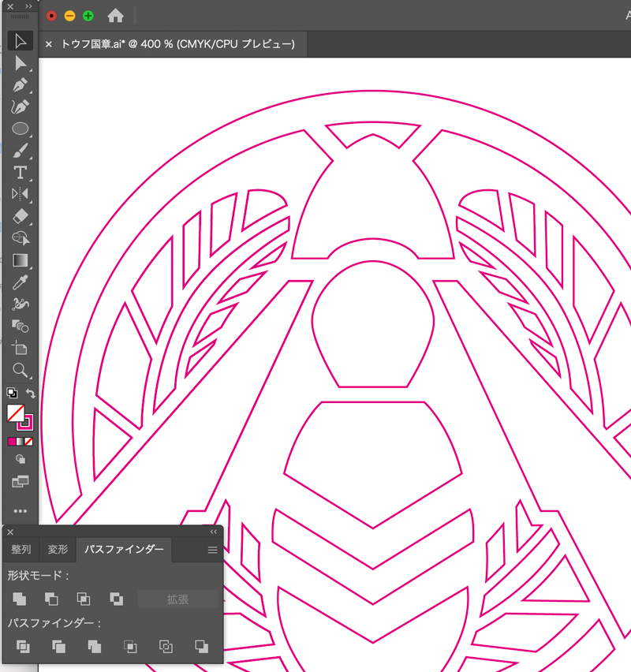
Task: Select the Shape Builder tool
Action: coord(21,238)
